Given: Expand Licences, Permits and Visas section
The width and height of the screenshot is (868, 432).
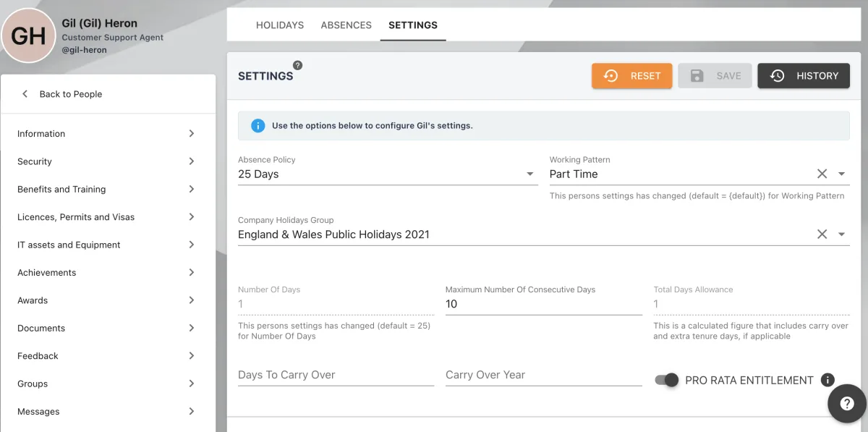Looking at the screenshot, I should click(x=108, y=217).
